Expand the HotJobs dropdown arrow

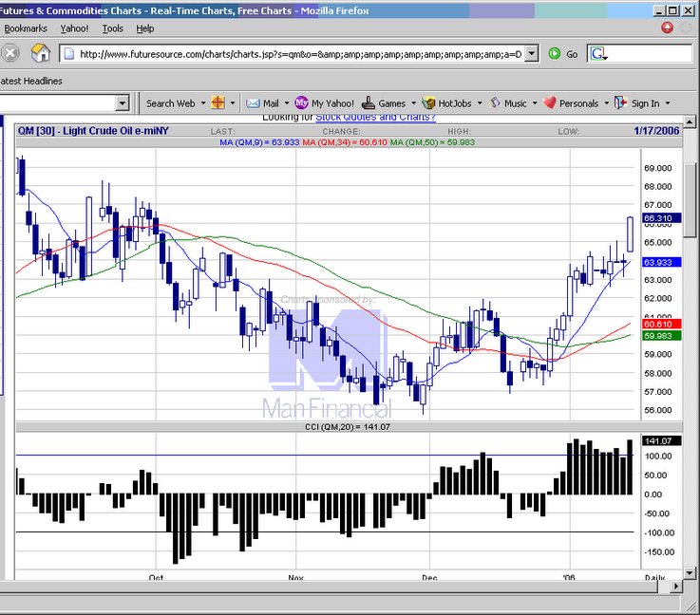click(480, 103)
